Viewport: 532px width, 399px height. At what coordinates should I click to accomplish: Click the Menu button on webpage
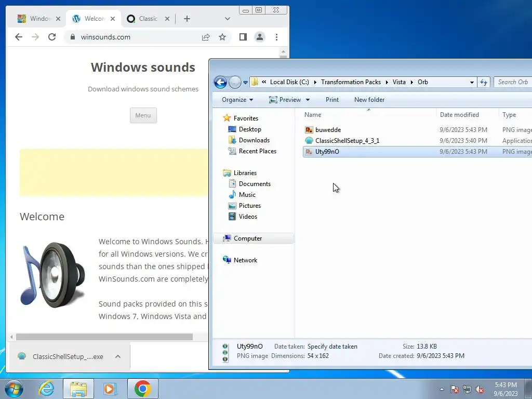click(143, 115)
